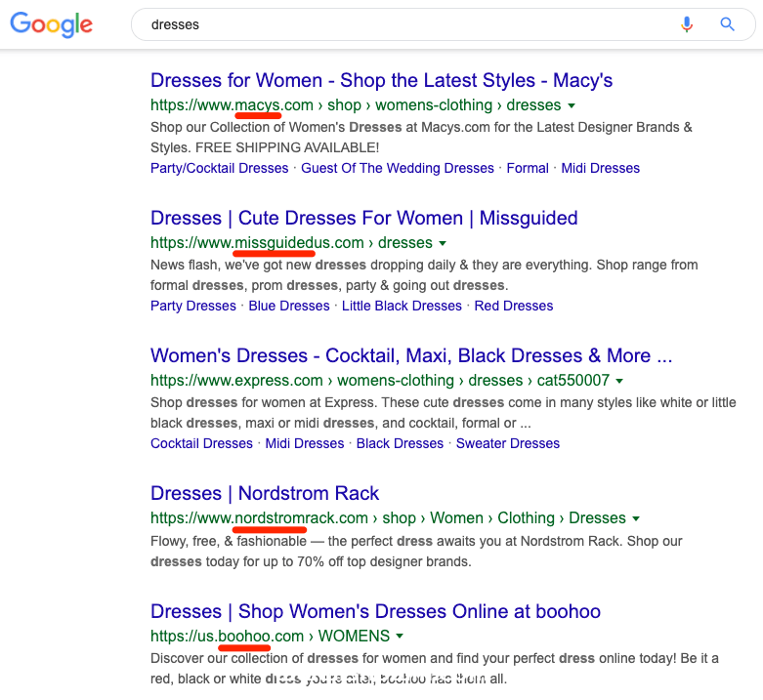Image resolution: width=763 pixels, height=700 pixels.
Task: Click the 'Little Black Dresses' sitelink
Action: (402, 306)
